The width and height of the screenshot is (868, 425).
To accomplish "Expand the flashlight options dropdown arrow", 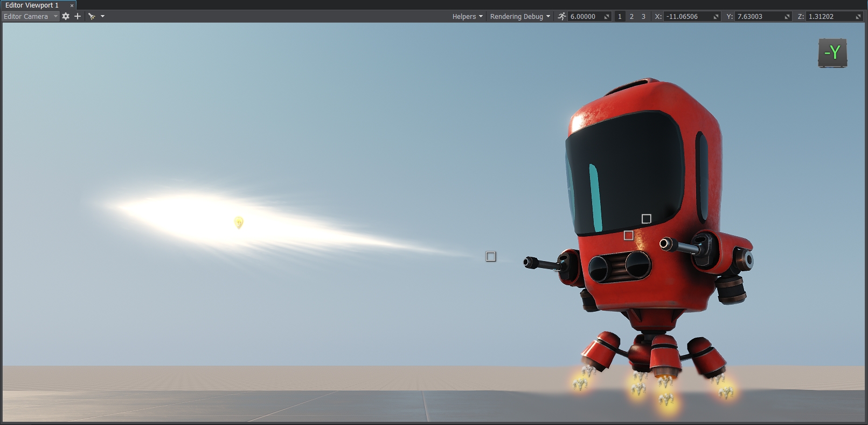I will 102,16.
